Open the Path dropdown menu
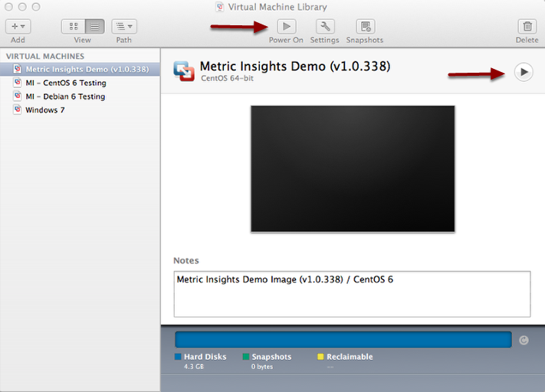 point(124,26)
